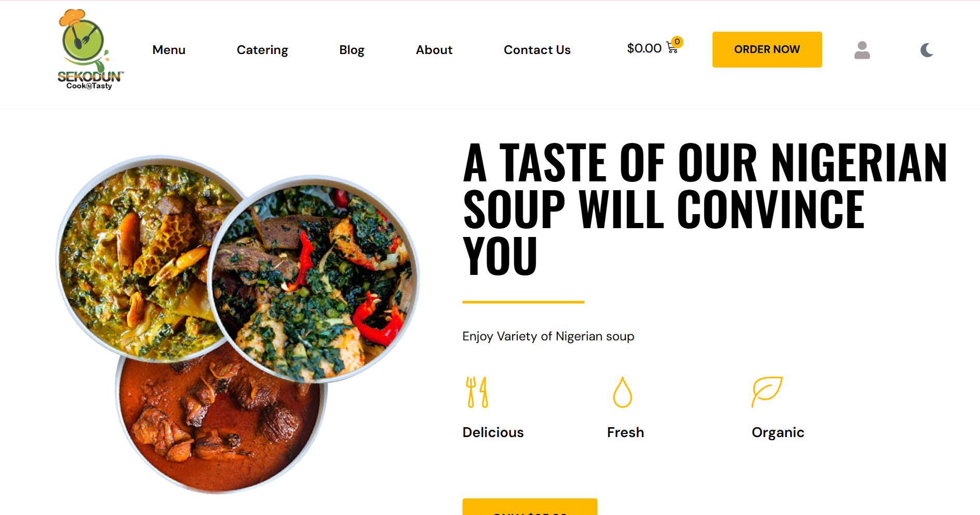This screenshot has width=980, height=515.
Task: Open the Contact Us page
Action: point(537,50)
